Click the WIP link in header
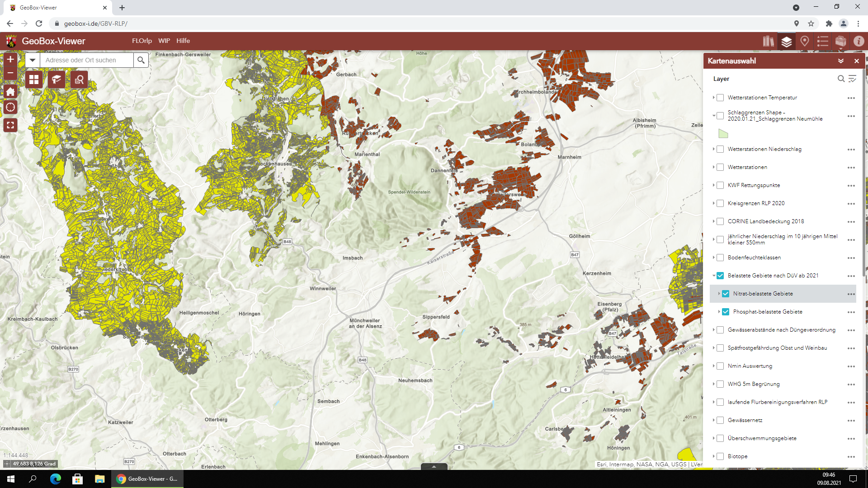The height and width of the screenshot is (488, 868). pyautogui.click(x=164, y=41)
